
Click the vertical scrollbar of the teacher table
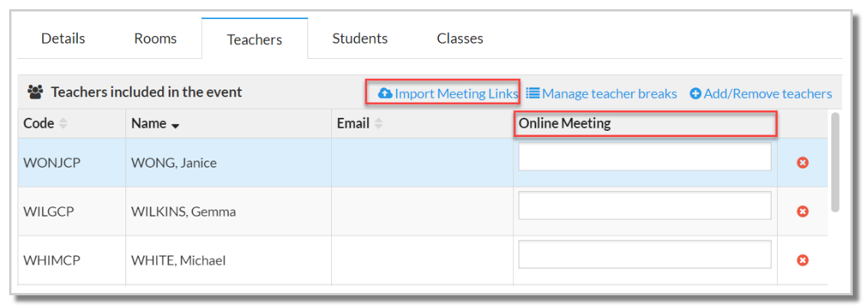click(835, 161)
